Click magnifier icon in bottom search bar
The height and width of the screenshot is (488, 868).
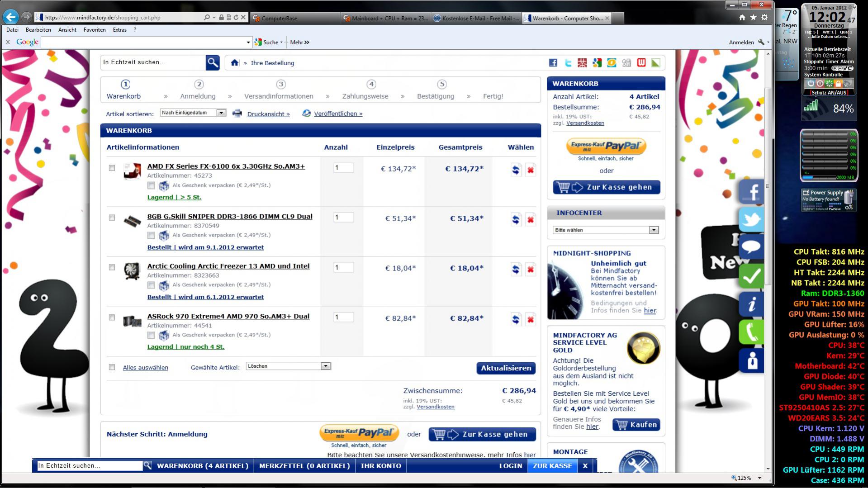pyautogui.click(x=147, y=465)
